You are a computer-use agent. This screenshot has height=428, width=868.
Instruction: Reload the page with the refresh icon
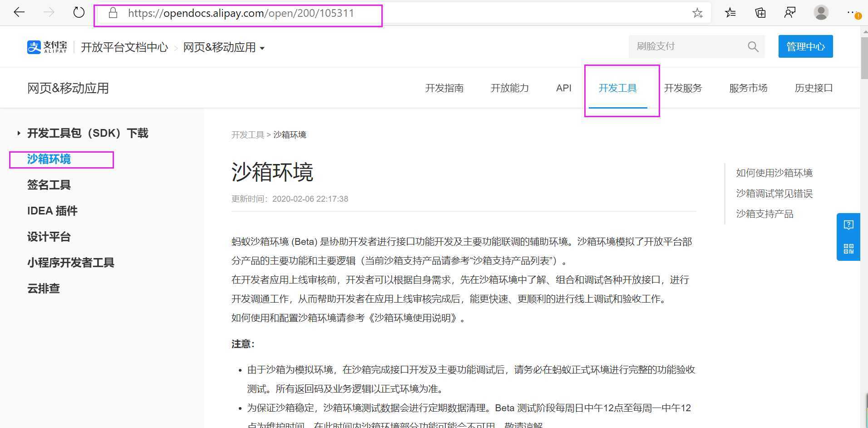(78, 12)
